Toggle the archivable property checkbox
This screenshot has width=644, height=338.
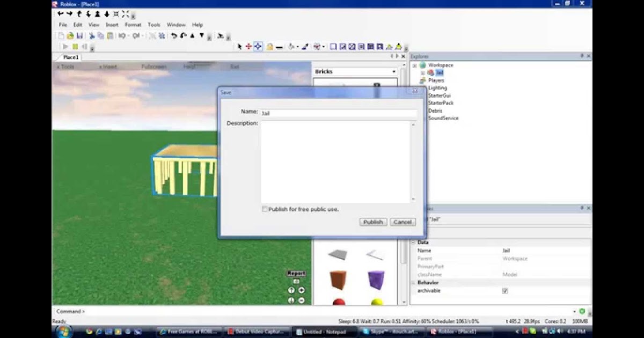(x=505, y=291)
